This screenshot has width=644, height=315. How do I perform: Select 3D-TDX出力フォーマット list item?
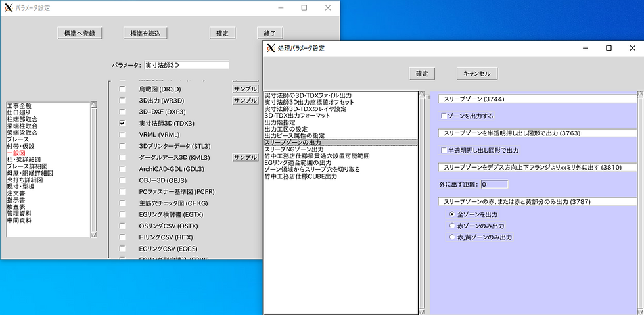pos(297,116)
